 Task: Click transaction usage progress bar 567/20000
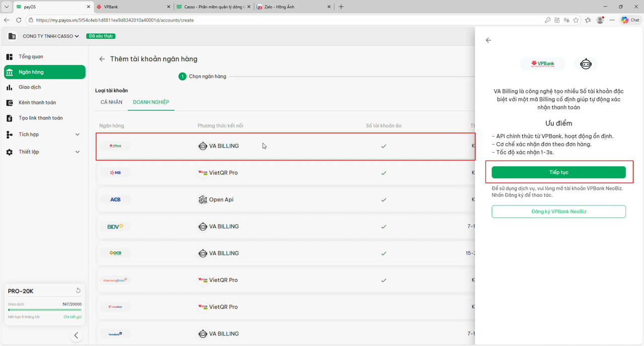44,310
